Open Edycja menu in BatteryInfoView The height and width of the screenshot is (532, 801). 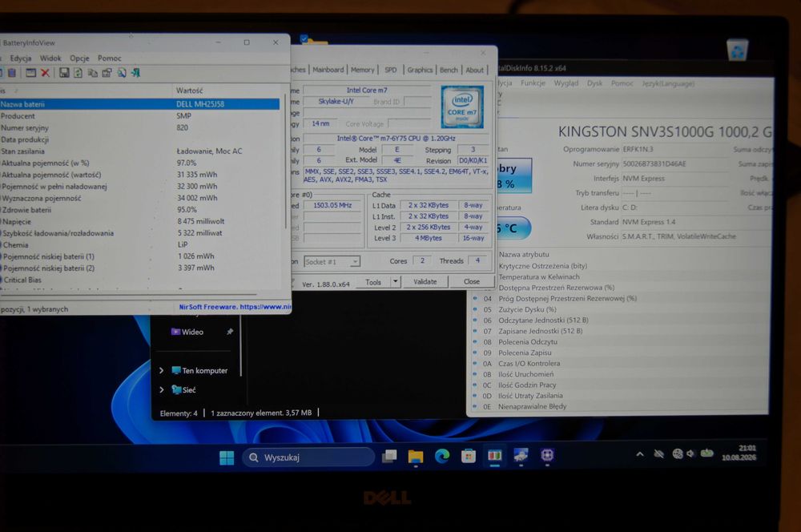click(x=21, y=58)
